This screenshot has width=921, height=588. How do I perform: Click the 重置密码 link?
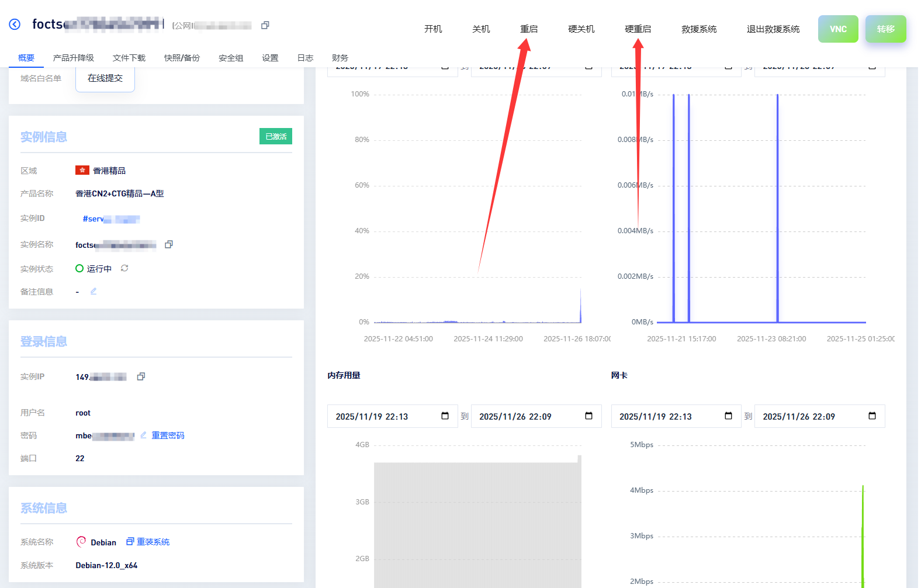[168, 435]
